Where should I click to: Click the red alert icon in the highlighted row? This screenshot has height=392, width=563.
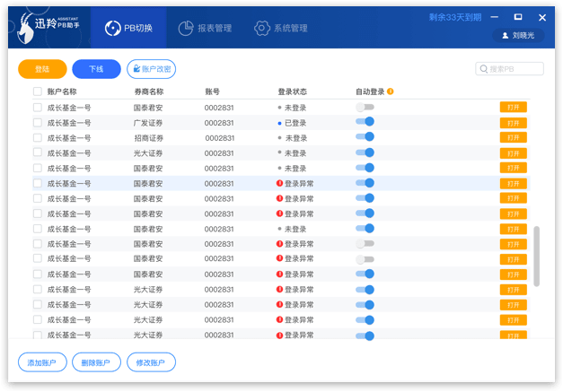click(280, 183)
